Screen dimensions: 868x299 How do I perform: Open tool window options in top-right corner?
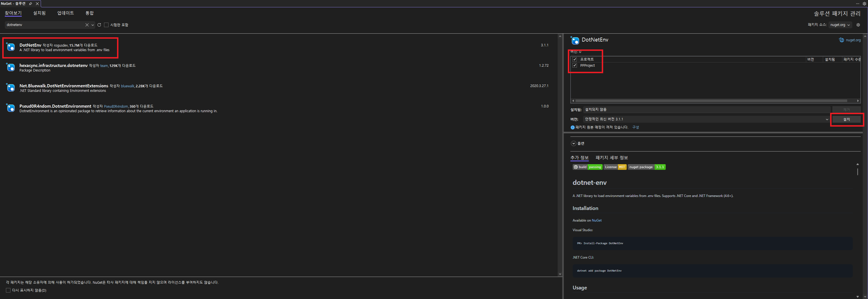coord(864,4)
